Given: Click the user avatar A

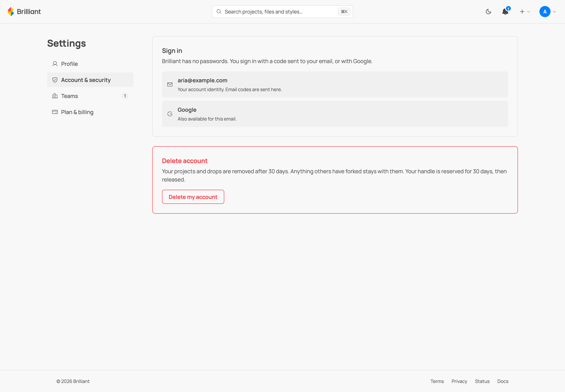Looking at the screenshot, I should pos(545,12).
